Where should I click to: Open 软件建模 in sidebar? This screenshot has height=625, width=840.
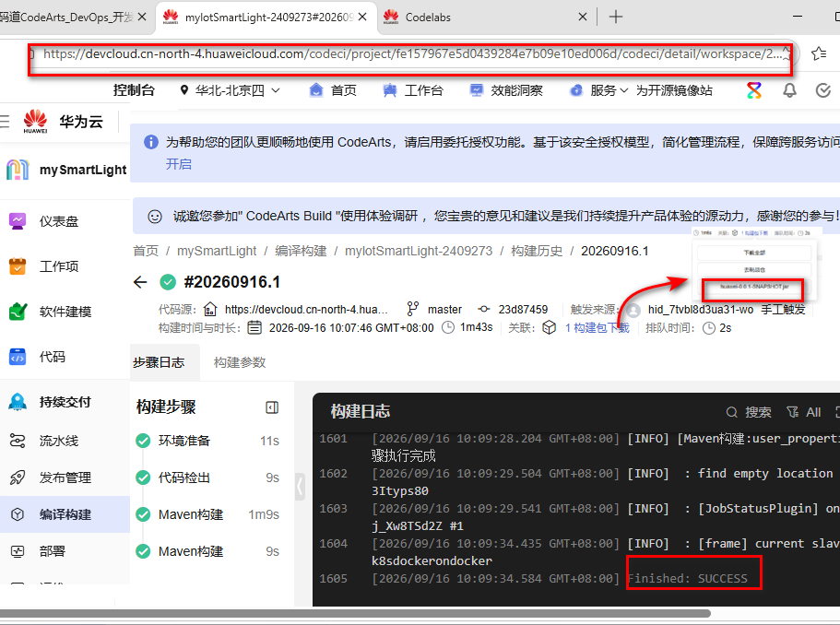pyautogui.click(x=65, y=312)
